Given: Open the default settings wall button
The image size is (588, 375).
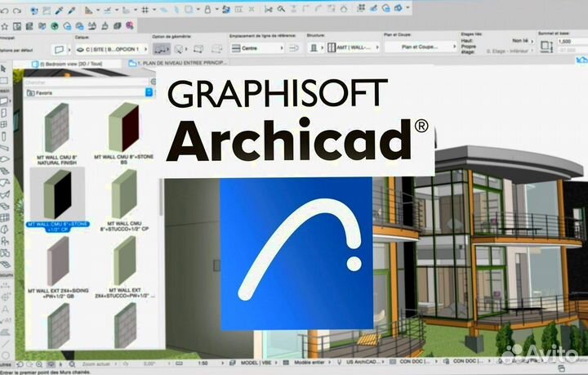Looking at the screenshot, I should (60, 49).
